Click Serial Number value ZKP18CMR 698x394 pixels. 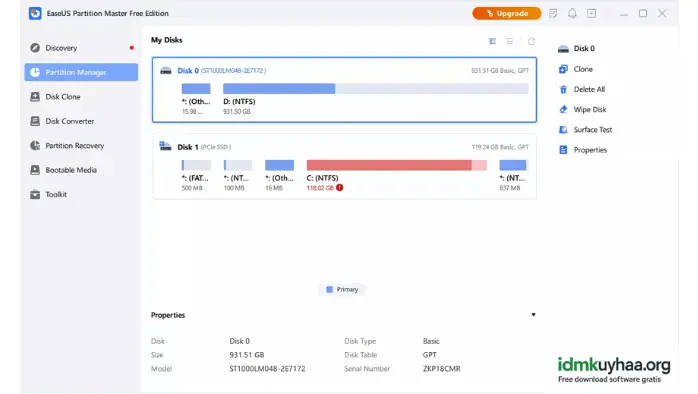coord(442,369)
